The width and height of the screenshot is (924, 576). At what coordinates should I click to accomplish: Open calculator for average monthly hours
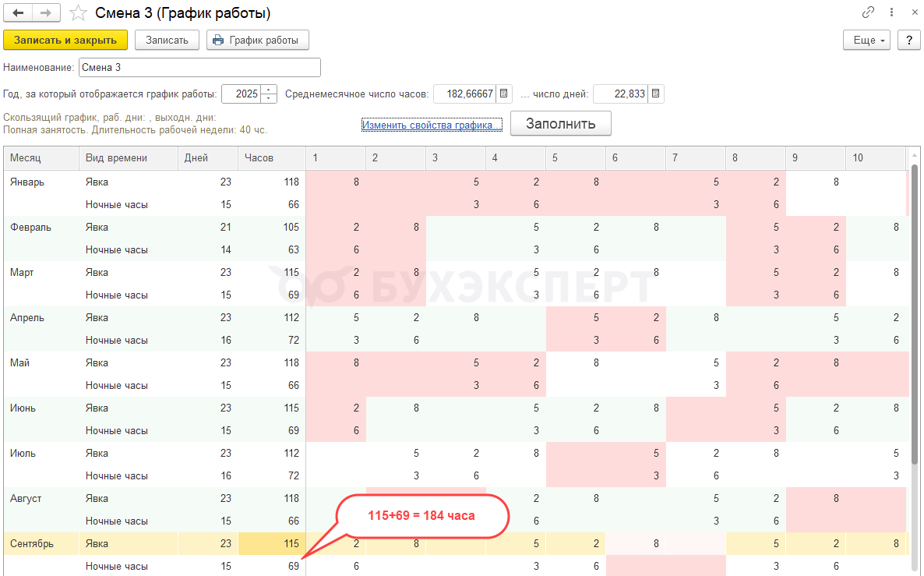tap(504, 94)
